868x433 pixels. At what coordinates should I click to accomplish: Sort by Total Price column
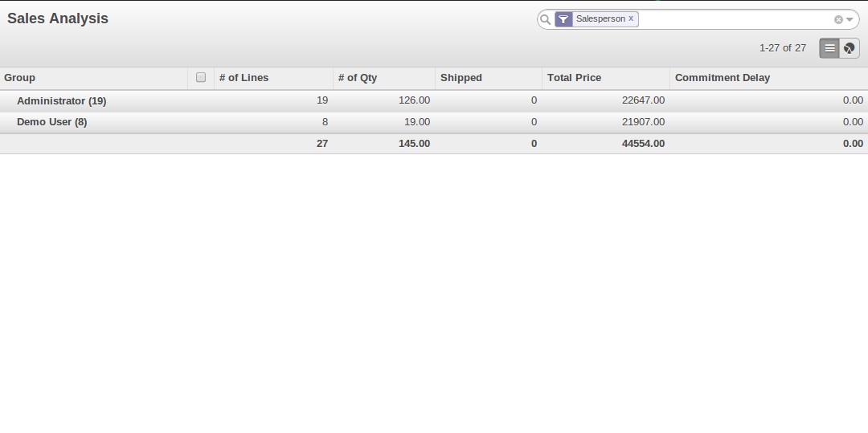pos(574,78)
